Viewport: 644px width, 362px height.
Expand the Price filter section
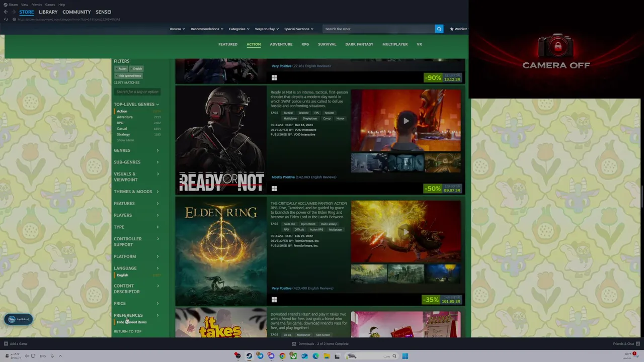[136, 303]
